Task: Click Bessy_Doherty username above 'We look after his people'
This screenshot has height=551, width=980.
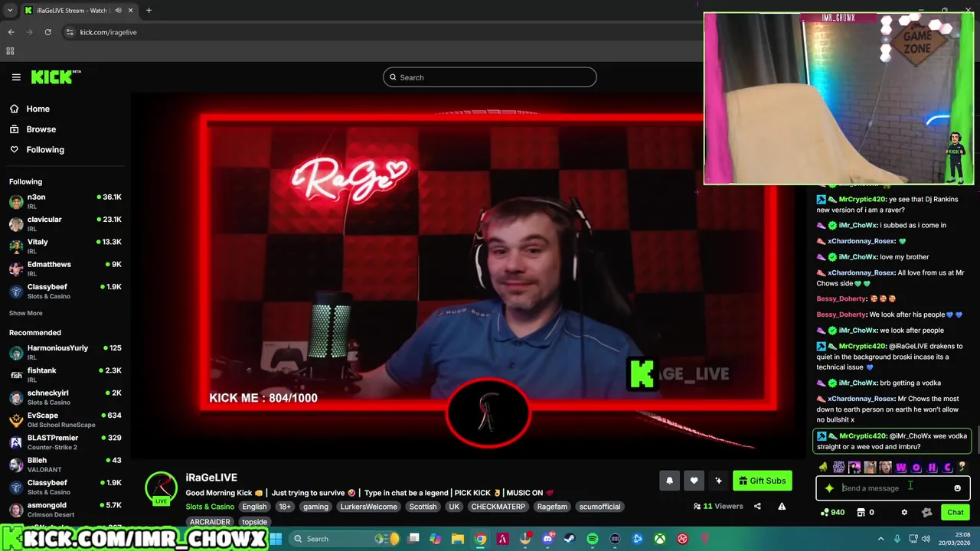Action: pyautogui.click(x=841, y=315)
